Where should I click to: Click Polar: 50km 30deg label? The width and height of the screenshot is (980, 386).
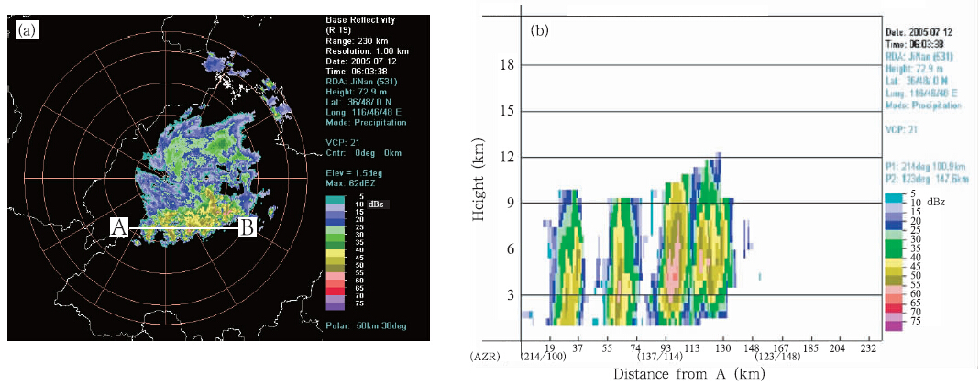[366, 325]
